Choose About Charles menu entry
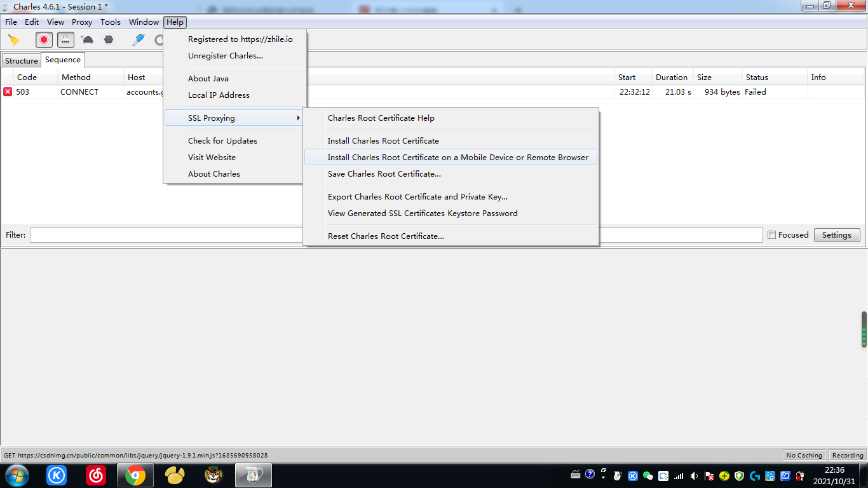Image resolution: width=868 pixels, height=488 pixels. point(234,174)
